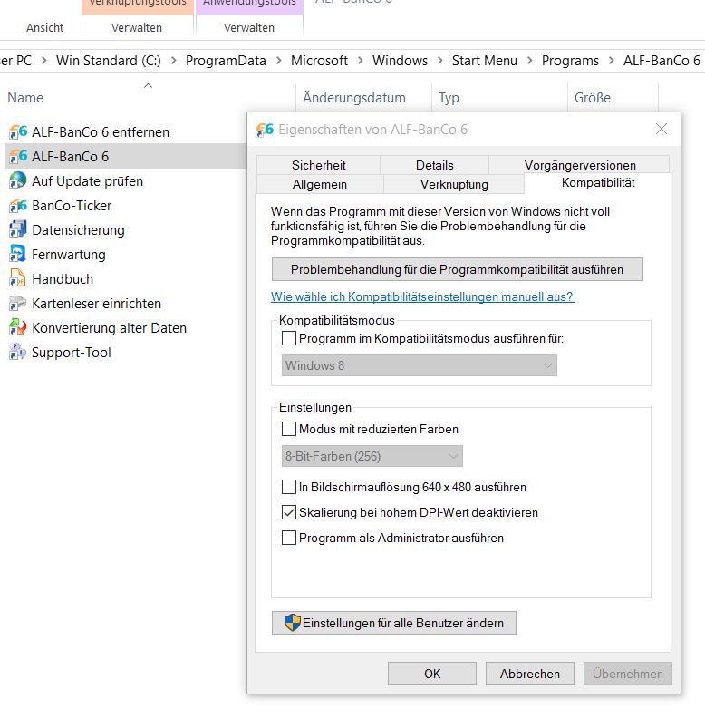This screenshot has width=705, height=728.
Task: Select the Support-Tool file name
Action: 72,353
